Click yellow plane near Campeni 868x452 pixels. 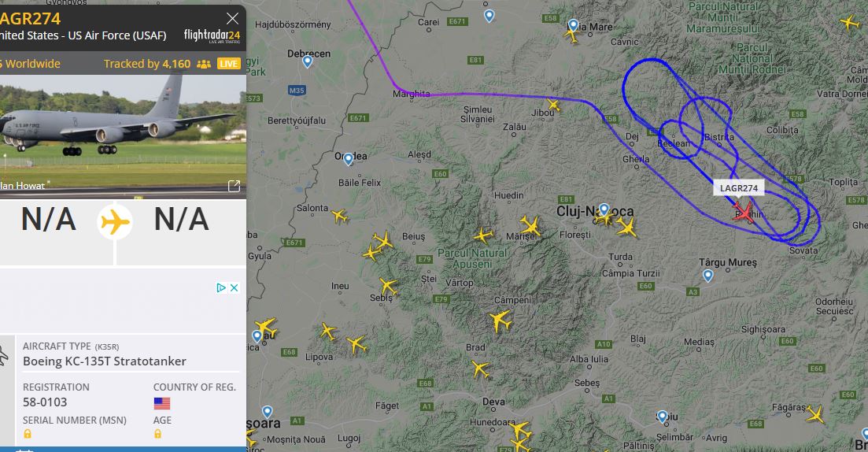(x=500, y=320)
